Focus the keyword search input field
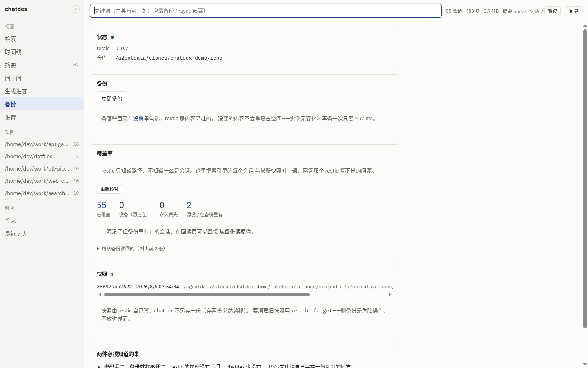 coord(266,11)
